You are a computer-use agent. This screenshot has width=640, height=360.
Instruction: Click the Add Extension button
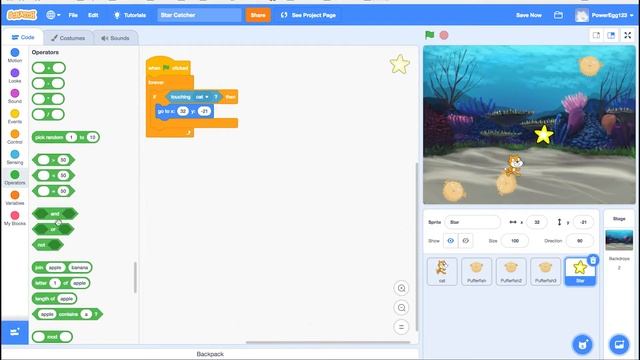[15, 332]
